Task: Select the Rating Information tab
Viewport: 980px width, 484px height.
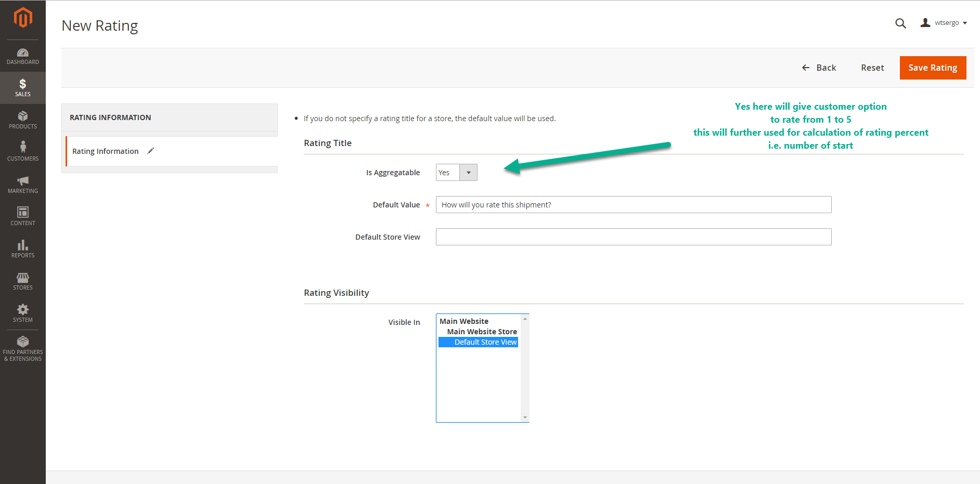Action: point(172,151)
